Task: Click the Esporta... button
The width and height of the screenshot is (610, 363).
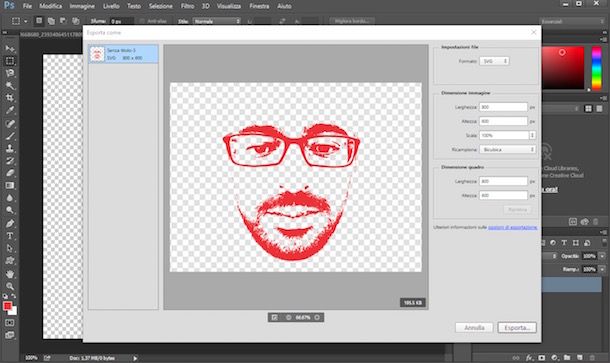Action: [517, 328]
